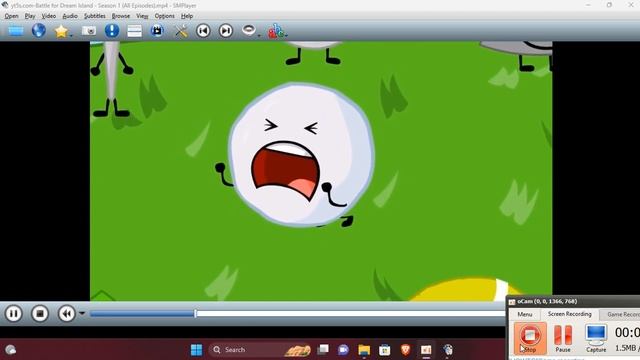Open a URL using the globe icon
Viewport: 640px width, 360px height.
(39, 31)
